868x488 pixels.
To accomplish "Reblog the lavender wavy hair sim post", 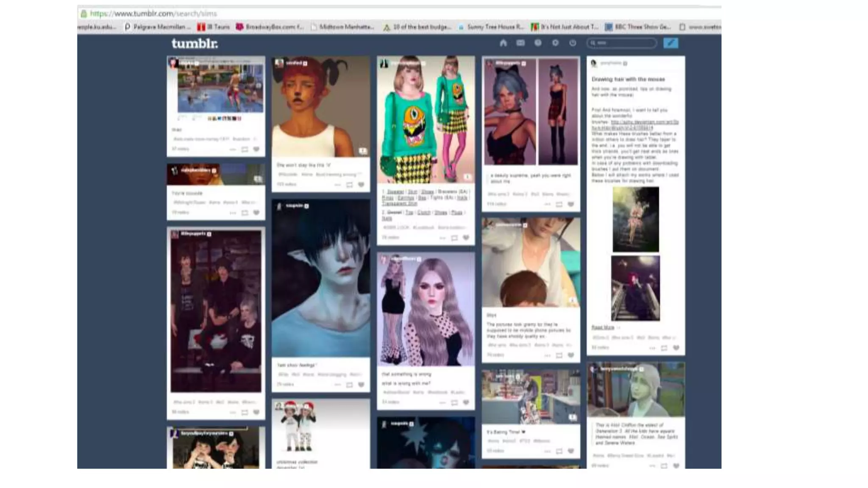I will click(x=454, y=402).
